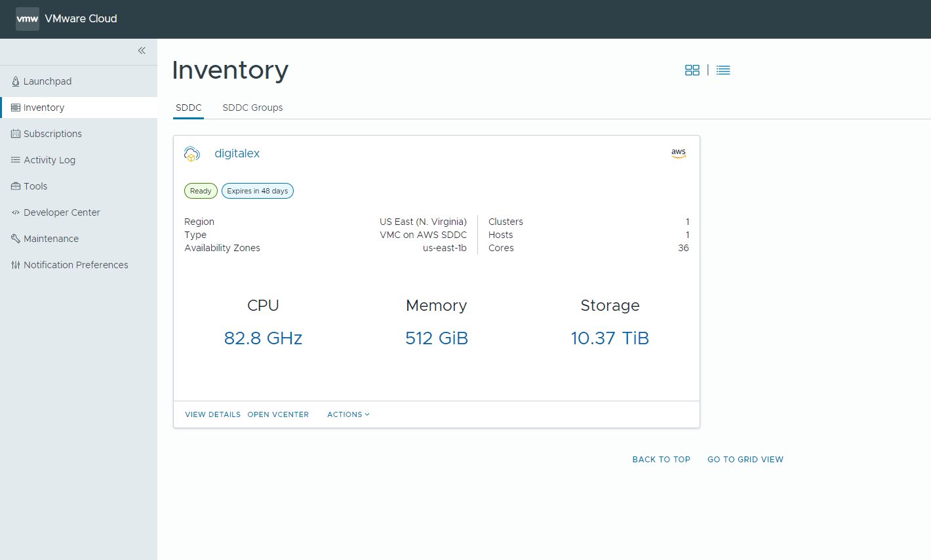Select the SDDC tab

pos(188,108)
